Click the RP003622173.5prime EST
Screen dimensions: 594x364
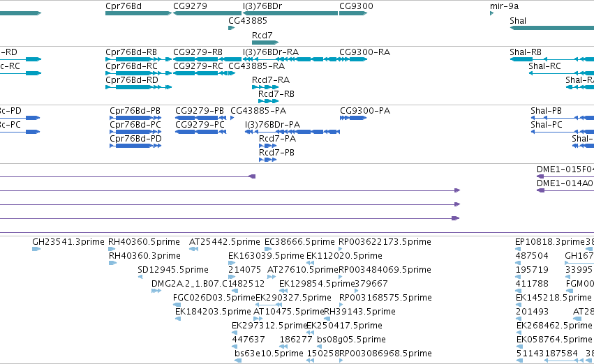341,249
